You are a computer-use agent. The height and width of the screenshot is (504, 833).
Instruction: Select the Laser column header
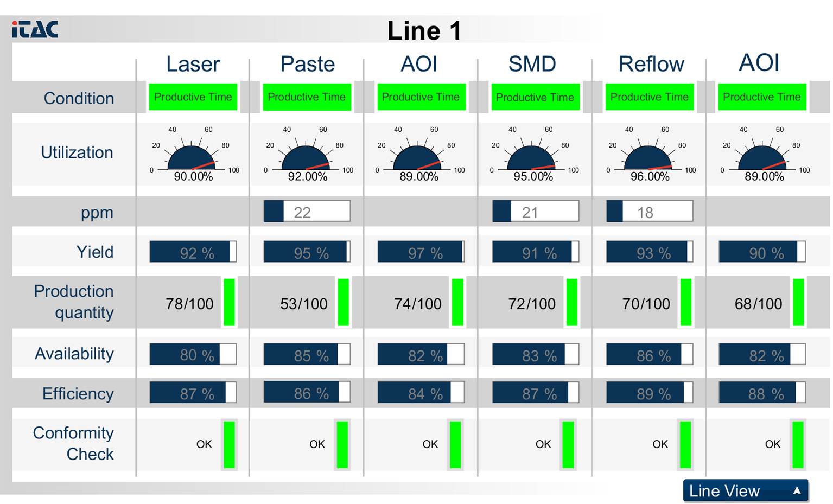(193, 64)
